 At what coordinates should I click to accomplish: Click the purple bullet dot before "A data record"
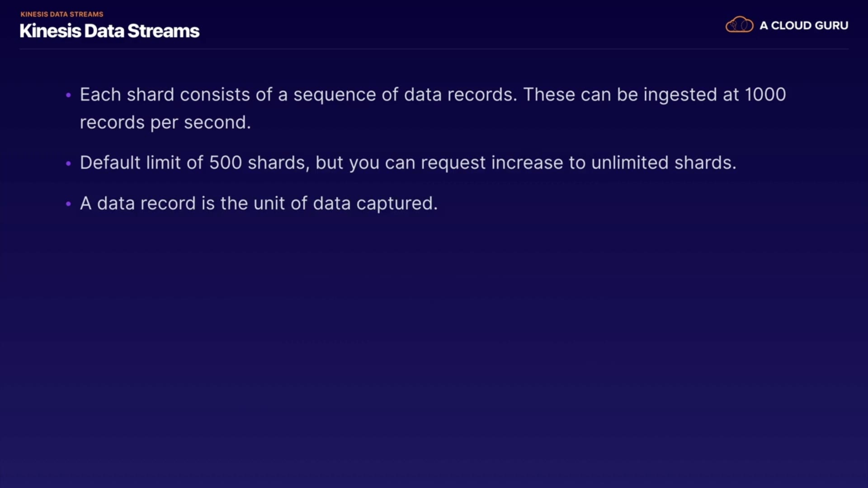coord(68,204)
